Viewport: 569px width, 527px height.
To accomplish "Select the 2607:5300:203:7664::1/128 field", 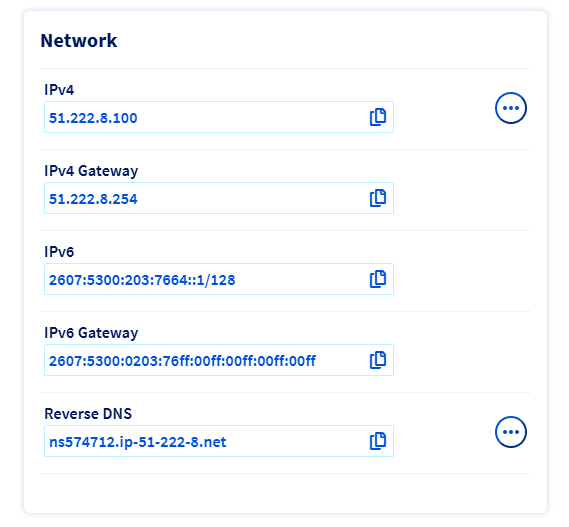I will pyautogui.click(x=219, y=279).
